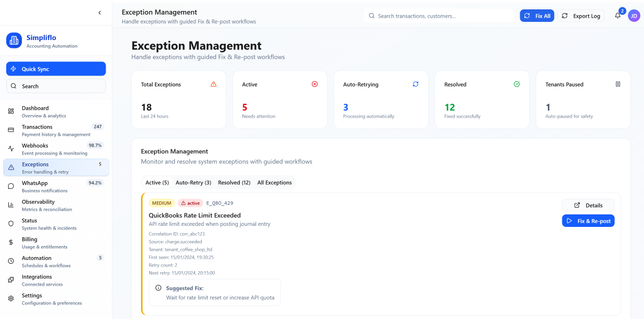Open the All Exceptions tab

275,182
